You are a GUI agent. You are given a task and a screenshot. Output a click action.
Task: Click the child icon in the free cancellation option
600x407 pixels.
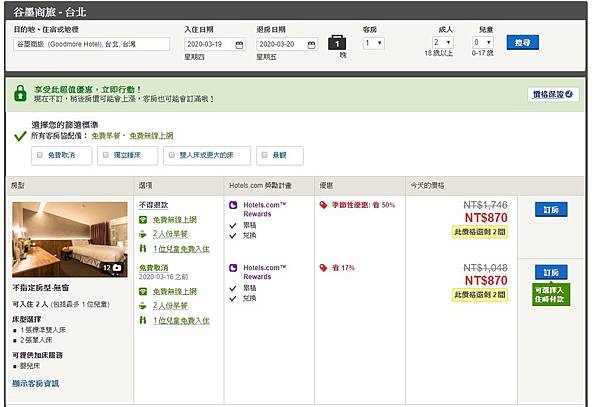pos(143,320)
